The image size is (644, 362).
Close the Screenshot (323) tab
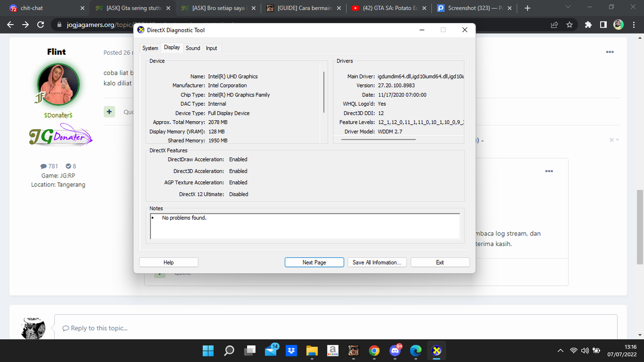point(511,8)
